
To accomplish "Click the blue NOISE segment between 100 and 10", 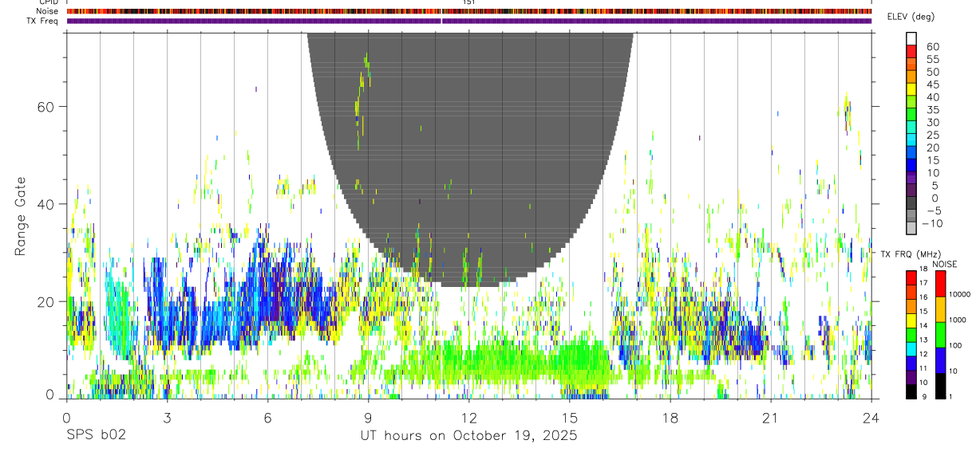I will pos(940,360).
